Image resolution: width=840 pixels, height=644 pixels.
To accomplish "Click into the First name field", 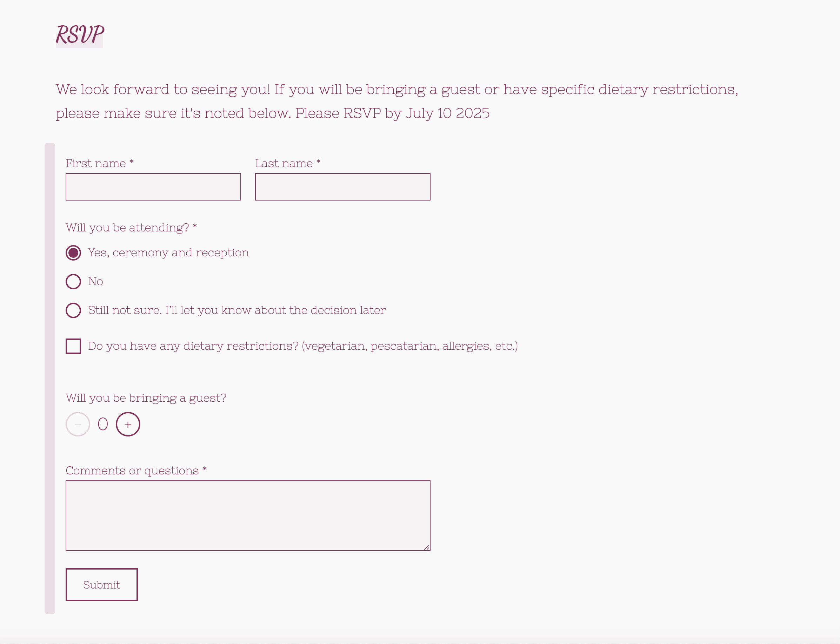I will 153,187.
